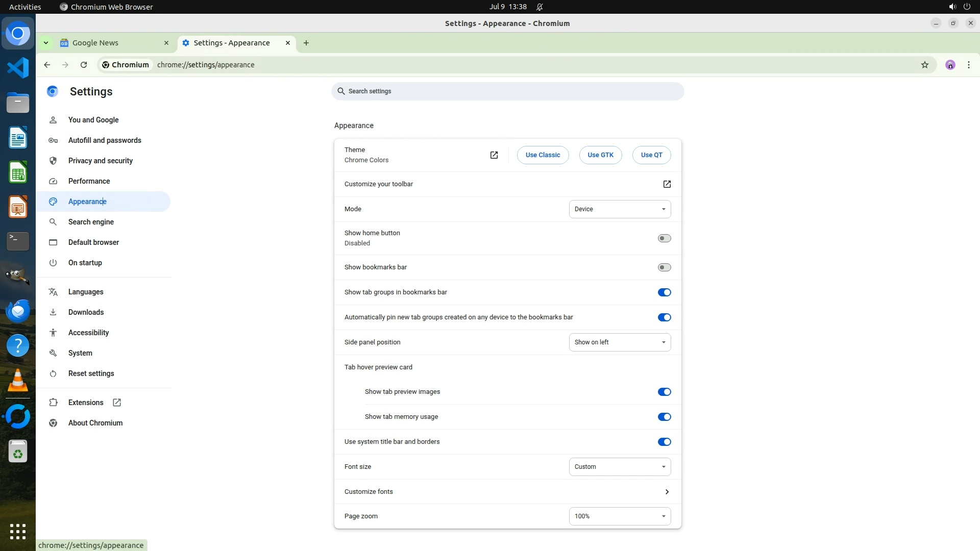Disable Show tab memory usage toggle
Image resolution: width=980 pixels, height=551 pixels.
coord(664,417)
